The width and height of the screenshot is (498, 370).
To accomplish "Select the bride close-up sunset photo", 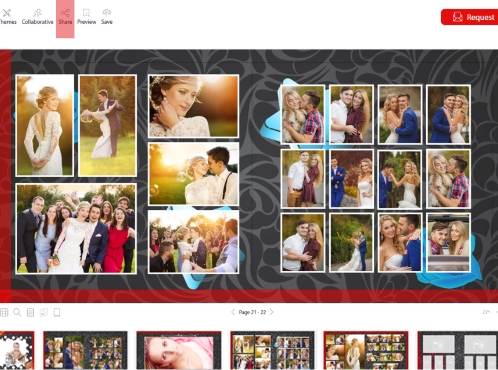I will click(x=193, y=106).
